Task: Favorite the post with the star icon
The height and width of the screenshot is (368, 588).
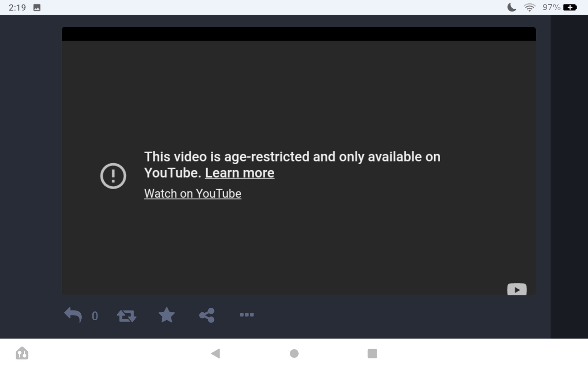Action: click(166, 315)
